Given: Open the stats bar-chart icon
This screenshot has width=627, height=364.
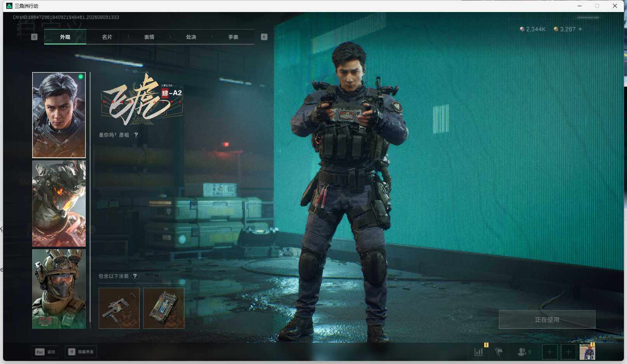Looking at the screenshot, I should point(479,352).
